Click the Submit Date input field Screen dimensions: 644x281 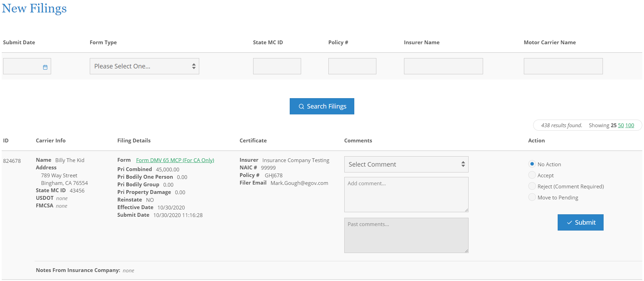coord(27,66)
